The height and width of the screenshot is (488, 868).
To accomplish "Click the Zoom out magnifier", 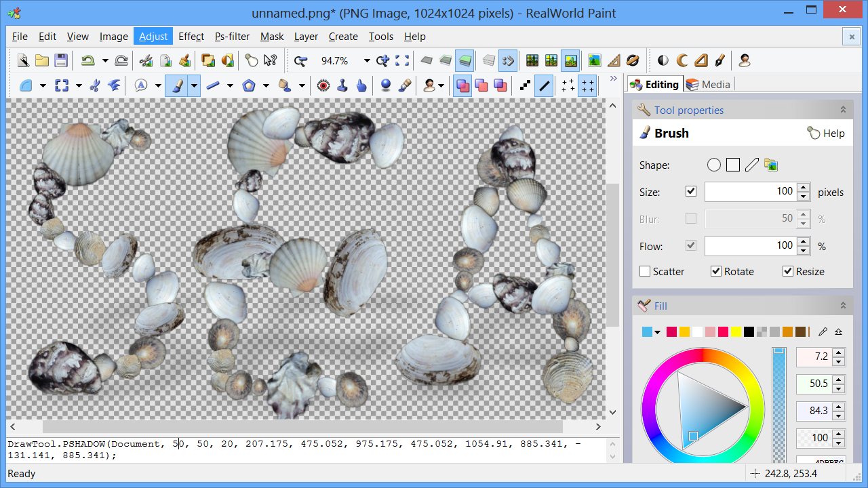I will [300, 60].
